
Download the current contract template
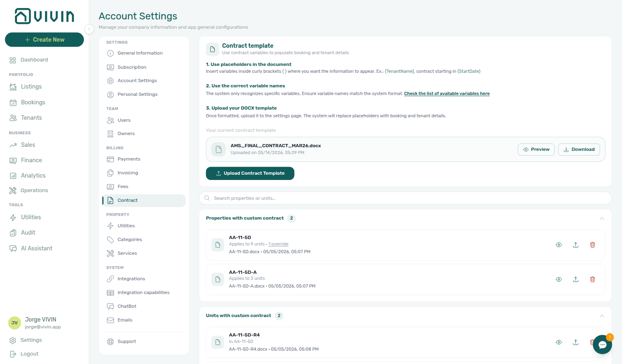click(x=579, y=150)
